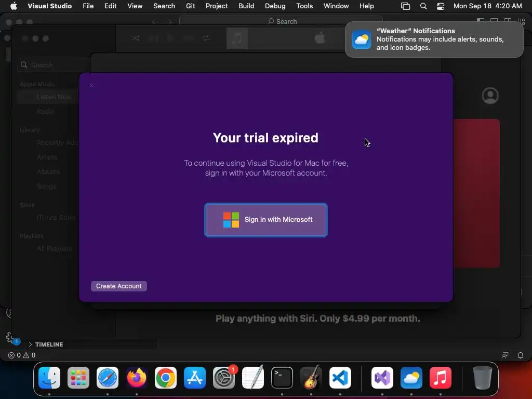Viewport: 532px width, 399px height.
Task: Open Safari from the Dock
Action: click(107, 378)
